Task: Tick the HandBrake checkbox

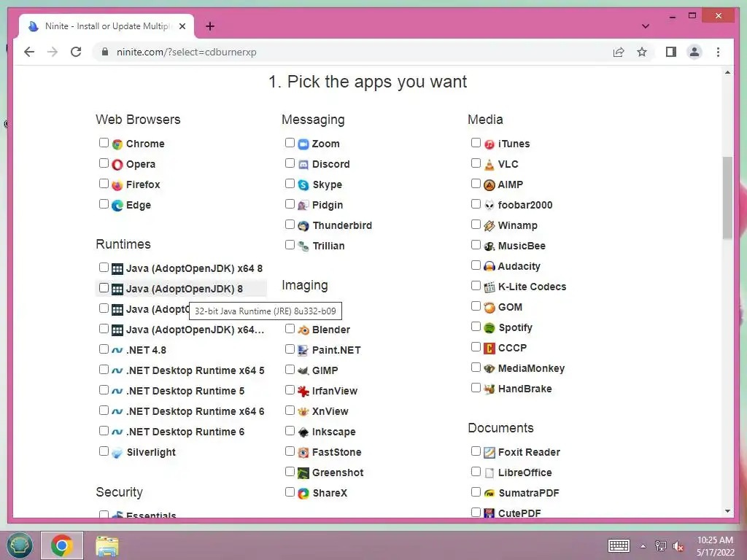Action: (x=476, y=388)
